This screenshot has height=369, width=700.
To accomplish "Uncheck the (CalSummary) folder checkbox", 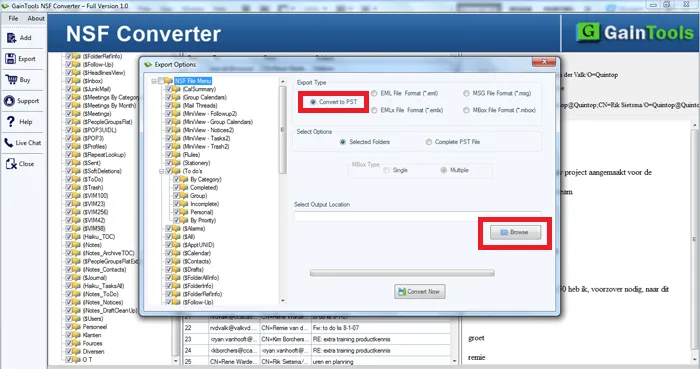I will (169, 89).
